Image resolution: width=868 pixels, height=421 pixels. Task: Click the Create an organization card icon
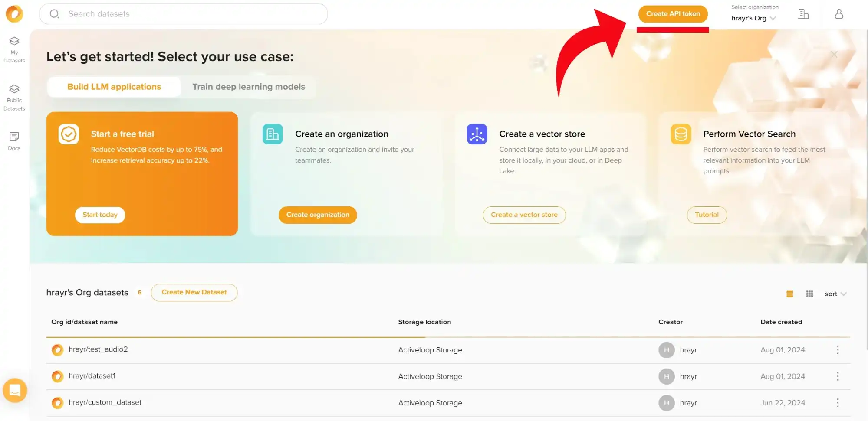(x=273, y=134)
